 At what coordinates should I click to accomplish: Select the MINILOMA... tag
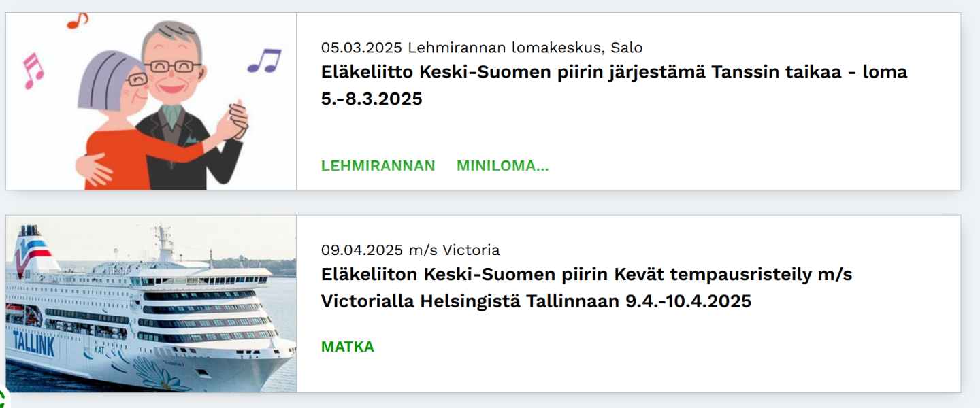(502, 166)
